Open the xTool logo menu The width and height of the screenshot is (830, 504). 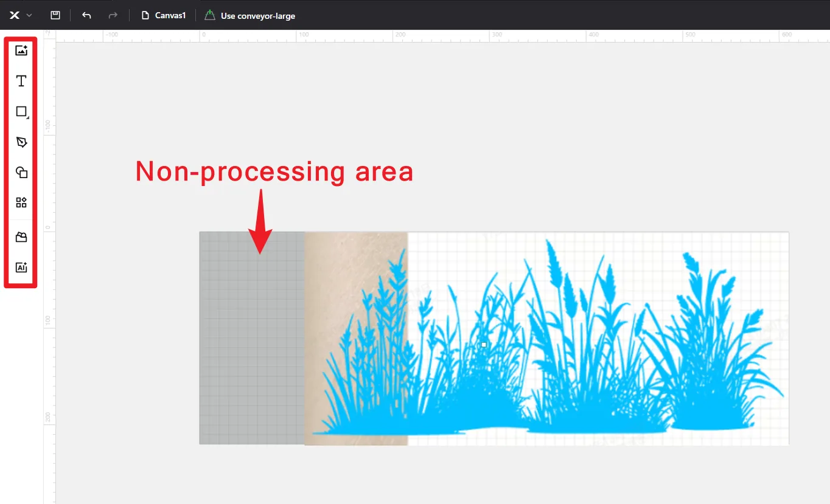15,15
